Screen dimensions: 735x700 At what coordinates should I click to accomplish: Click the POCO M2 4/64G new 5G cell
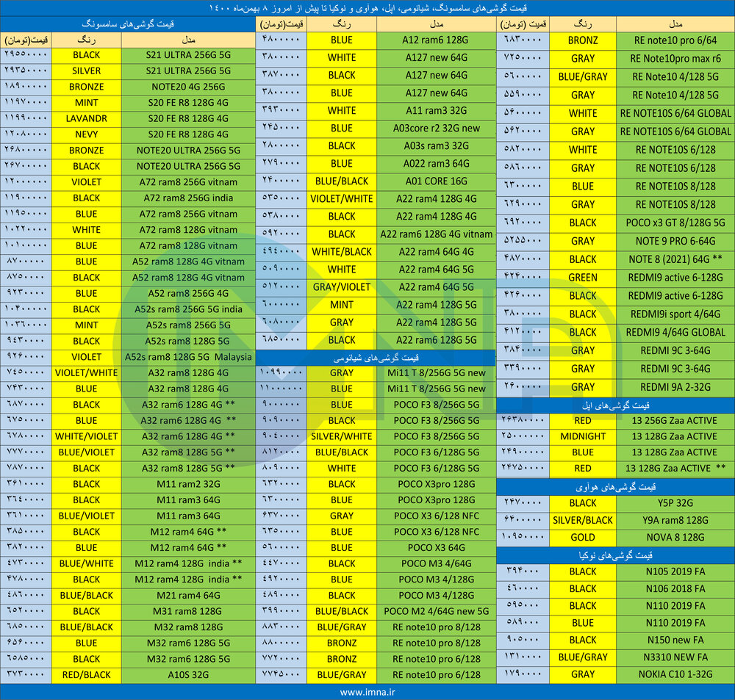[436, 611]
